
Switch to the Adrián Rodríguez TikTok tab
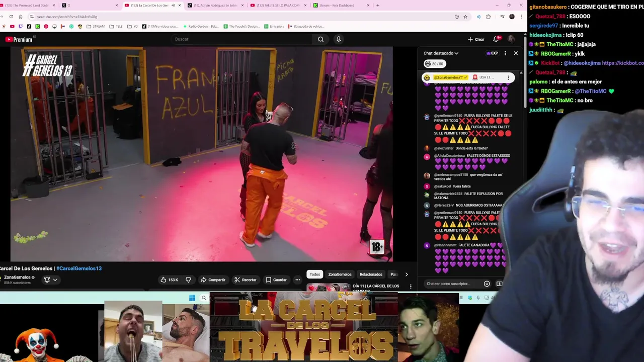(x=214, y=6)
